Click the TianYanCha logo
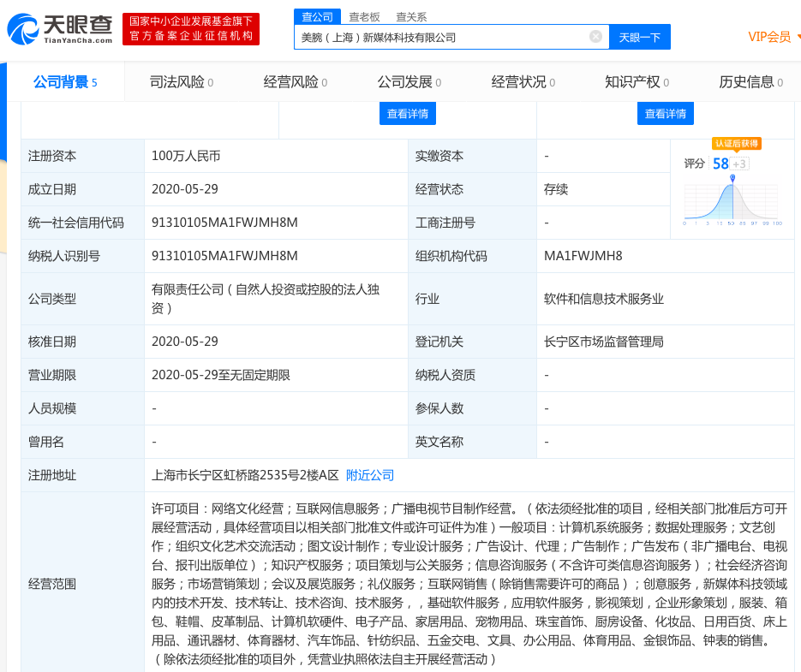This screenshot has width=801, height=672. click(60, 29)
